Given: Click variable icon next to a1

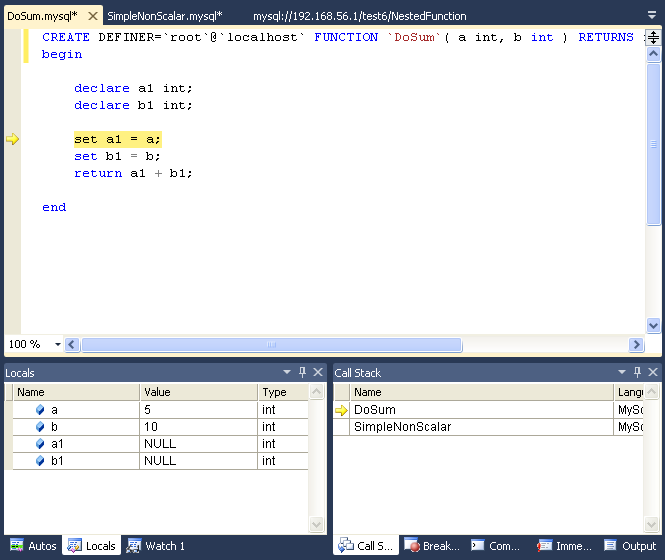Looking at the screenshot, I should point(40,444).
